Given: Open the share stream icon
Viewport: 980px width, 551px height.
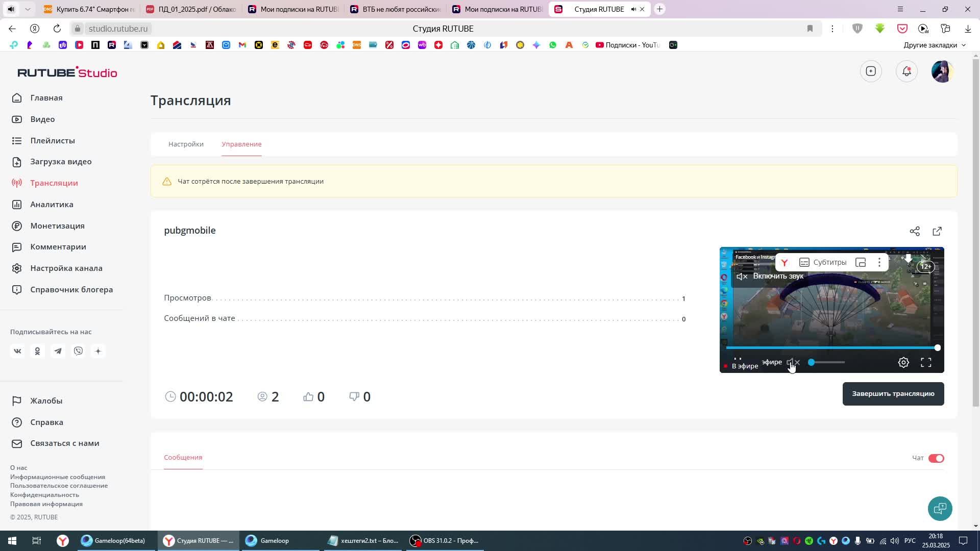Looking at the screenshot, I should coord(914,232).
